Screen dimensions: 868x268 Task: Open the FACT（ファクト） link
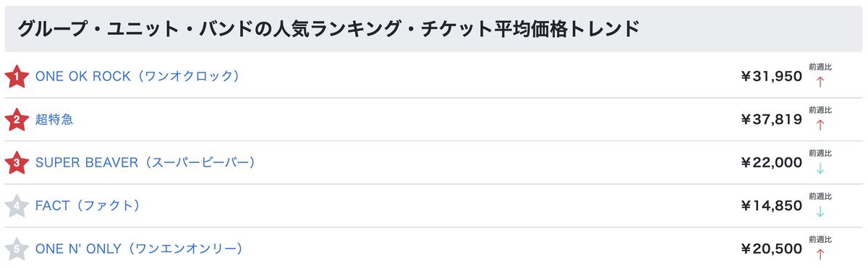(88, 206)
